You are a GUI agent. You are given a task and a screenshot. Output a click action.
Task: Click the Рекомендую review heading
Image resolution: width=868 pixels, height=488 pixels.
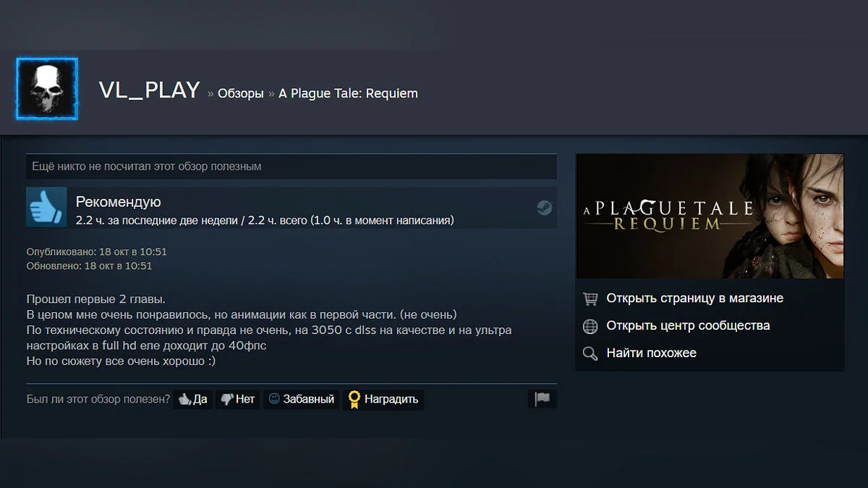(x=119, y=202)
